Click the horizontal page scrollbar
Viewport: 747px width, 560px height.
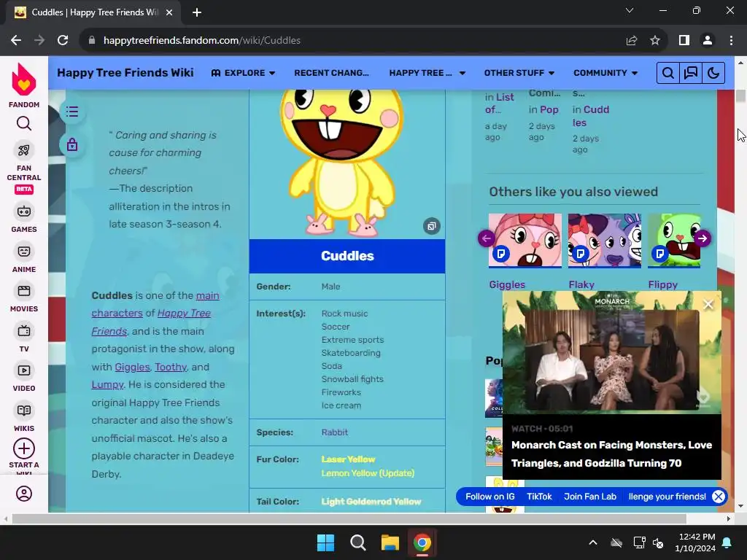point(349,518)
